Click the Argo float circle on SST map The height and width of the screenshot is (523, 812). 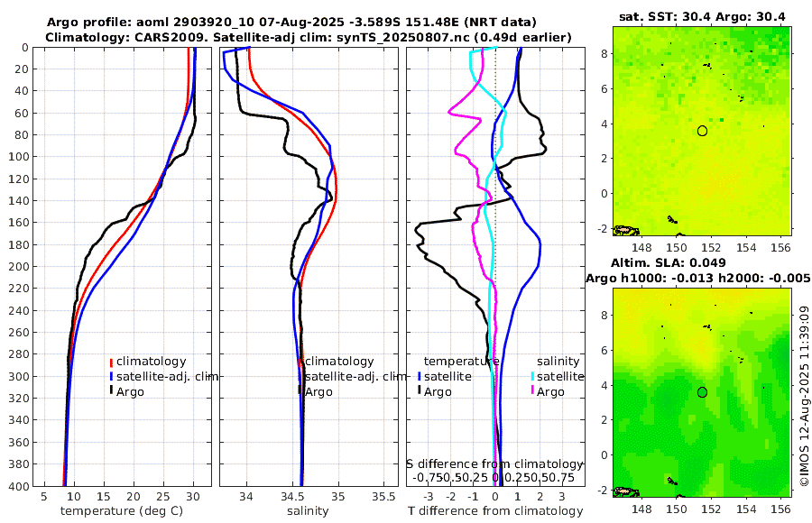point(702,131)
